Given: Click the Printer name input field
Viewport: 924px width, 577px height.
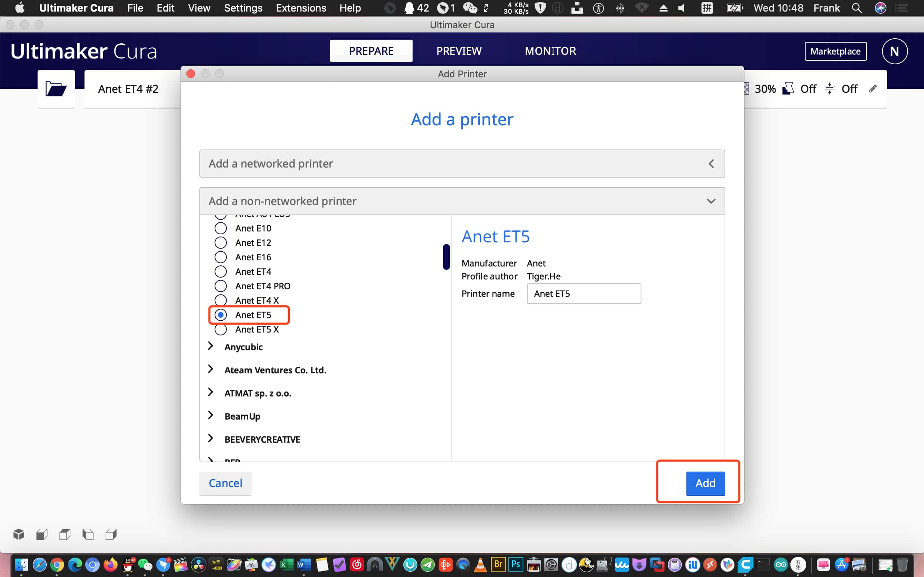Looking at the screenshot, I should click(x=584, y=294).
